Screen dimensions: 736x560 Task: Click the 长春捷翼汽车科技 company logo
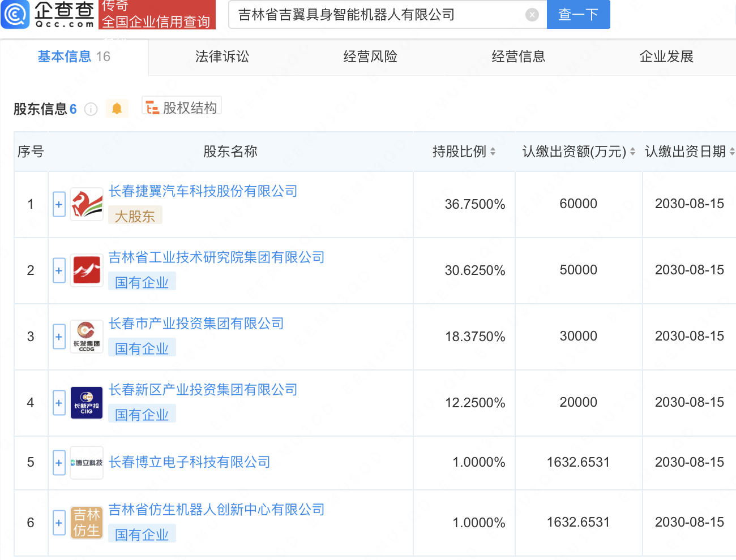87,204
